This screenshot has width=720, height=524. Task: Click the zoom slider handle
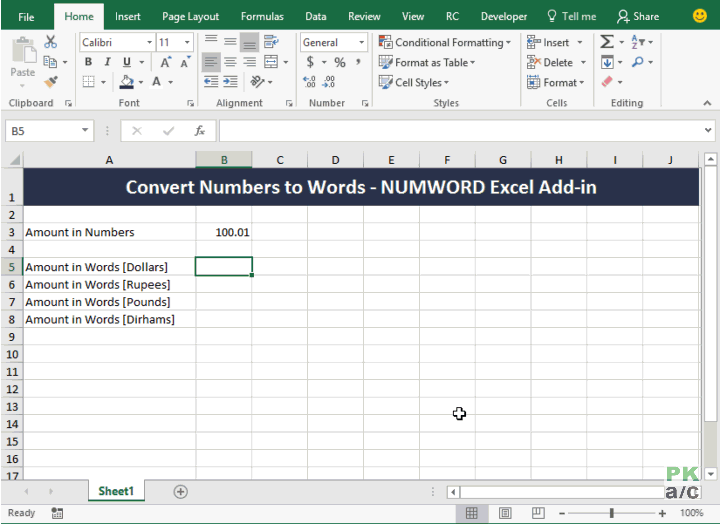[x=612, y=513]
